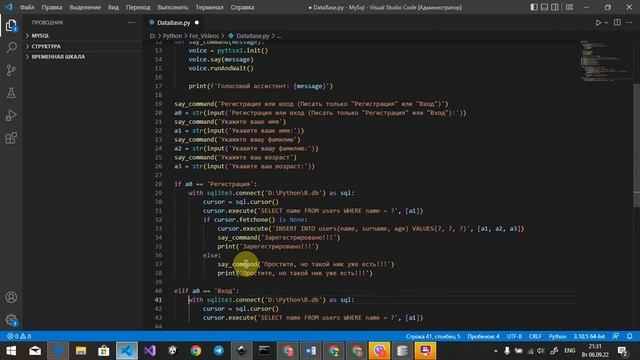Open the Explorer view in activity bar
This screenshot has width=640, height=360.
[x=11, y=25]
